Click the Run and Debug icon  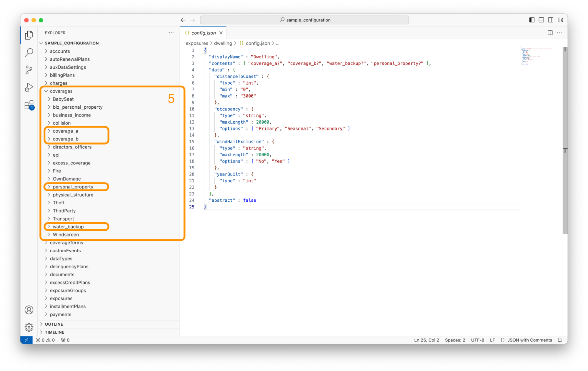29,88
